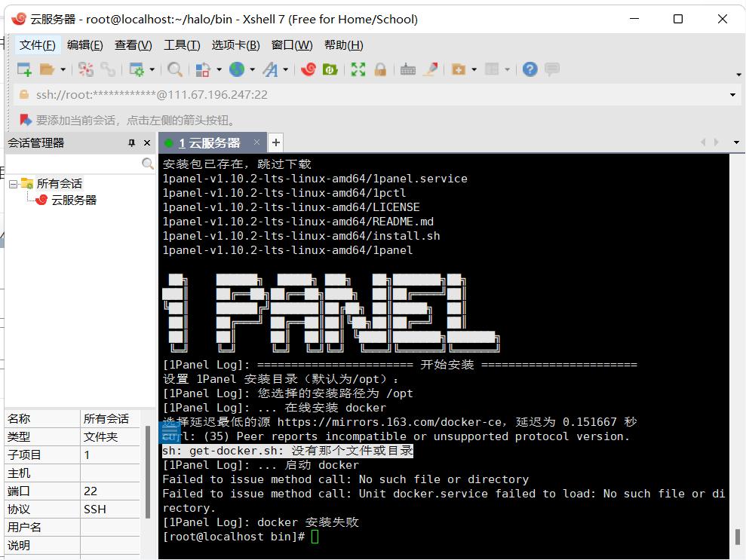Expand the Color scheme dropdown arrow
The height and width of the screenshot is (560, 746).
pos(219,69)
